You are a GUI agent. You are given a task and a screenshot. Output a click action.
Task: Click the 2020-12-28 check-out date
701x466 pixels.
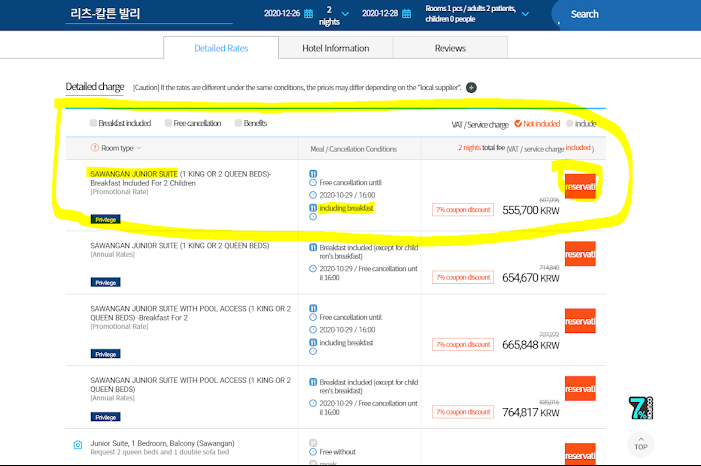tap(380, 13)
